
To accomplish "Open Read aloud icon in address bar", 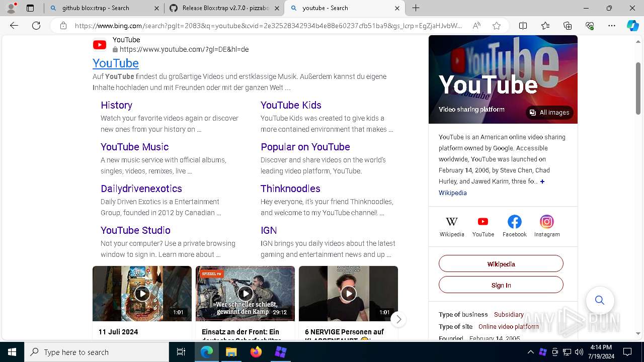I will tap(476, 26).
